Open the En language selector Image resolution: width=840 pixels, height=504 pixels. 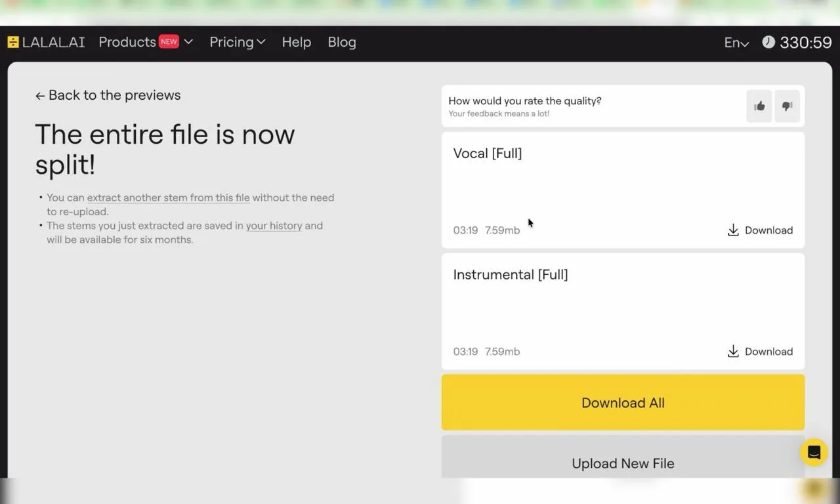point(736,43)
